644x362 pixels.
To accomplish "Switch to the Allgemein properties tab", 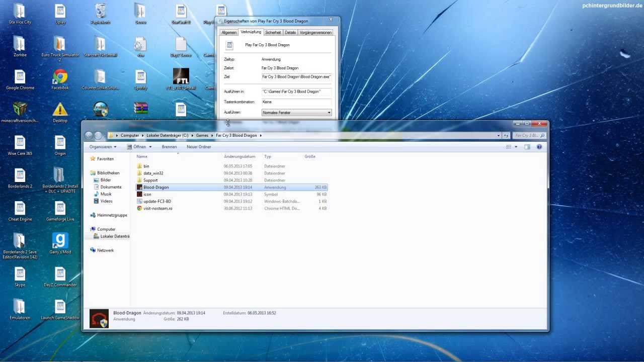I will pos(229,33).
